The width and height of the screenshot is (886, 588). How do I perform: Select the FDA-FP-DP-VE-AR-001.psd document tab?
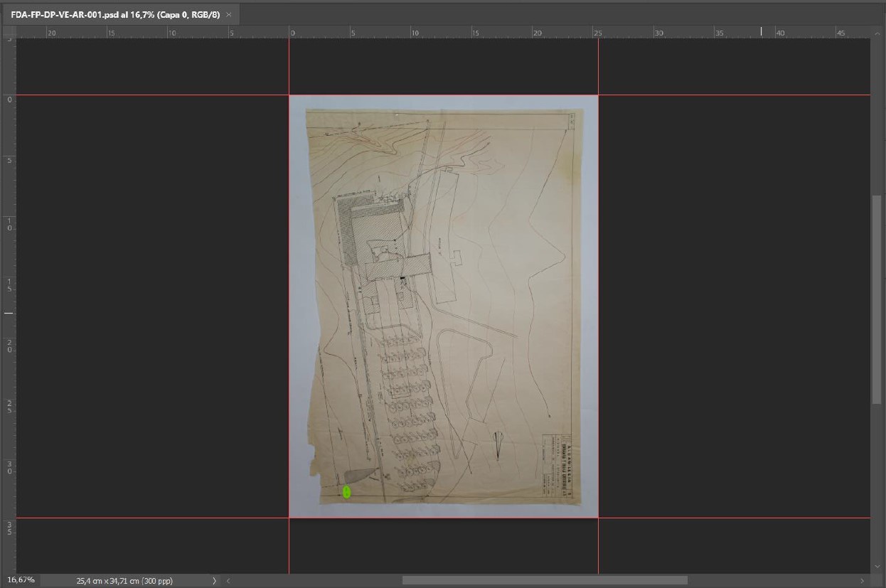[x=114, y=14]
